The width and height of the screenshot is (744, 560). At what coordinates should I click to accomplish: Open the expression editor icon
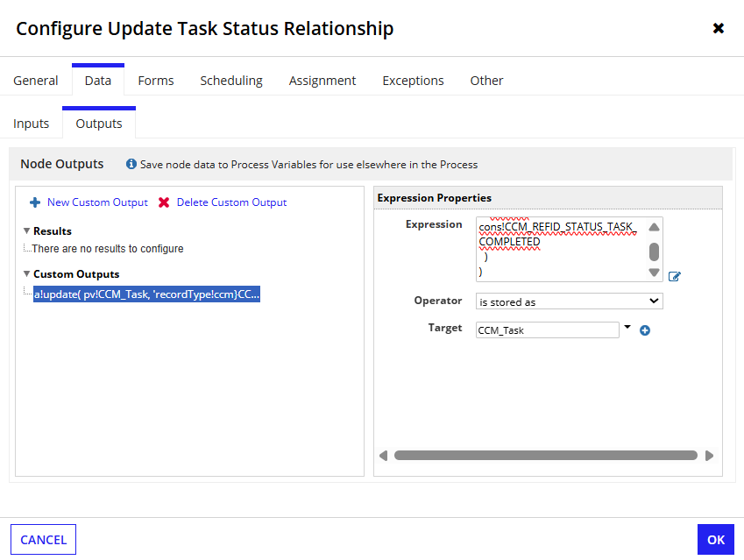(674, 276)
